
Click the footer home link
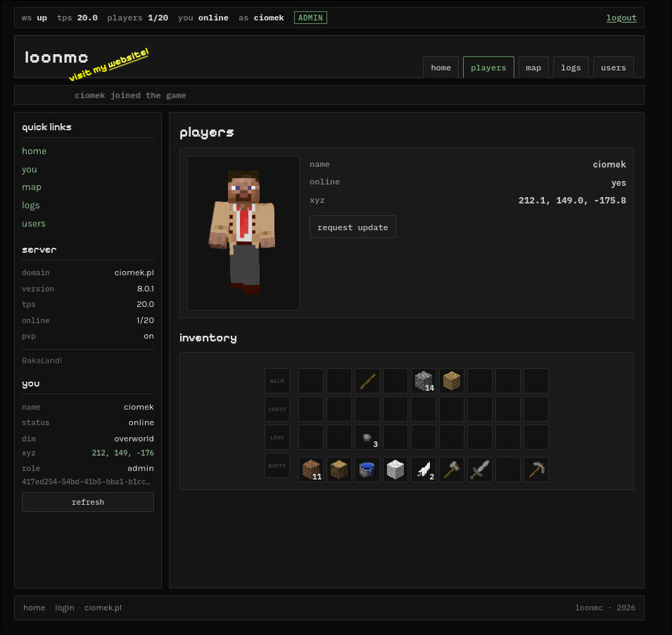(x=34, y=608)
